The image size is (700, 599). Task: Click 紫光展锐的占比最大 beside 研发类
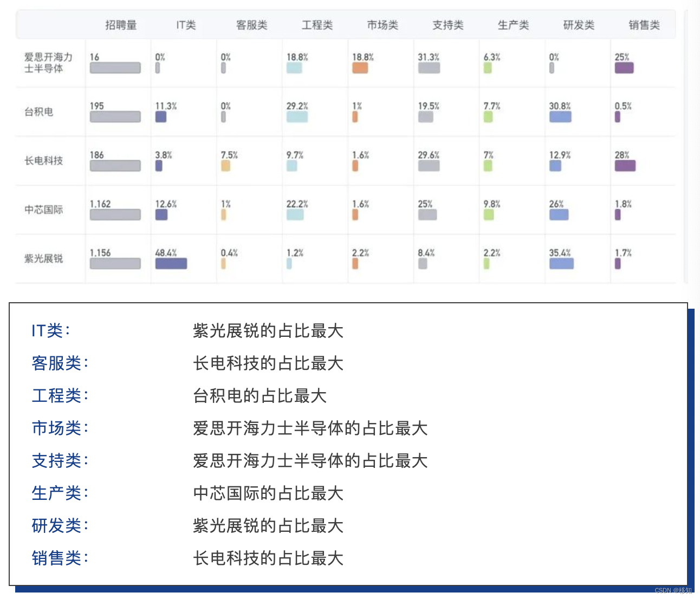pyautogui.click(x=268, y=525)
